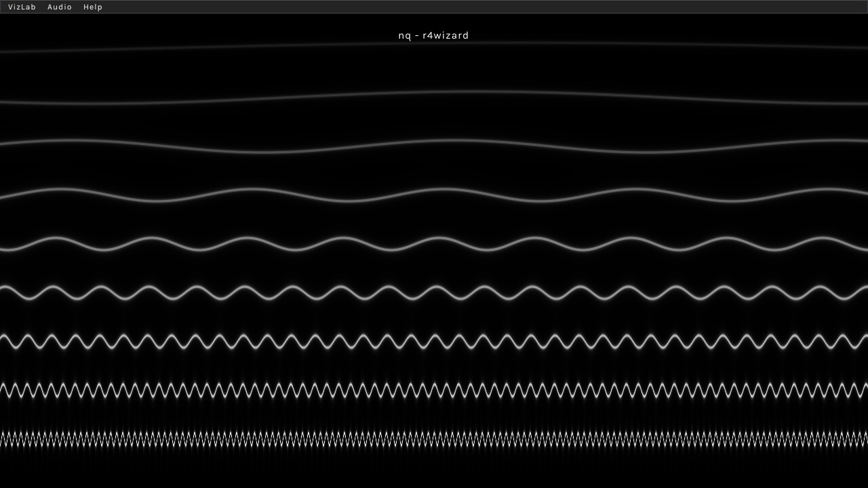The height and width of the screenshot is (488, 868).
Task: Open the Audio menu
Action: 60,7
